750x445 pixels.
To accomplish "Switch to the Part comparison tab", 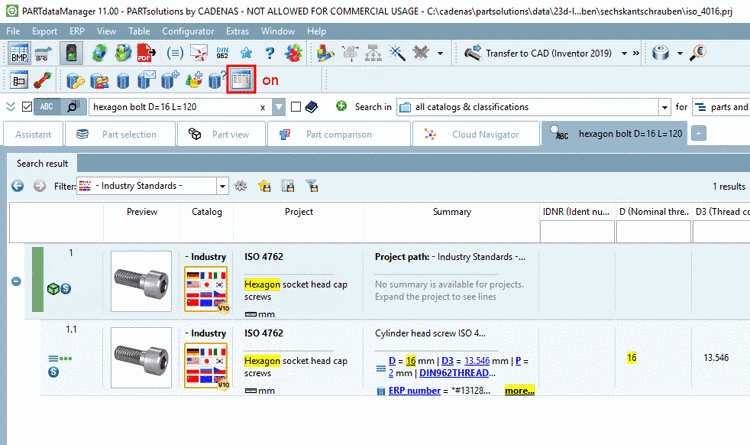I will point(339,134).
